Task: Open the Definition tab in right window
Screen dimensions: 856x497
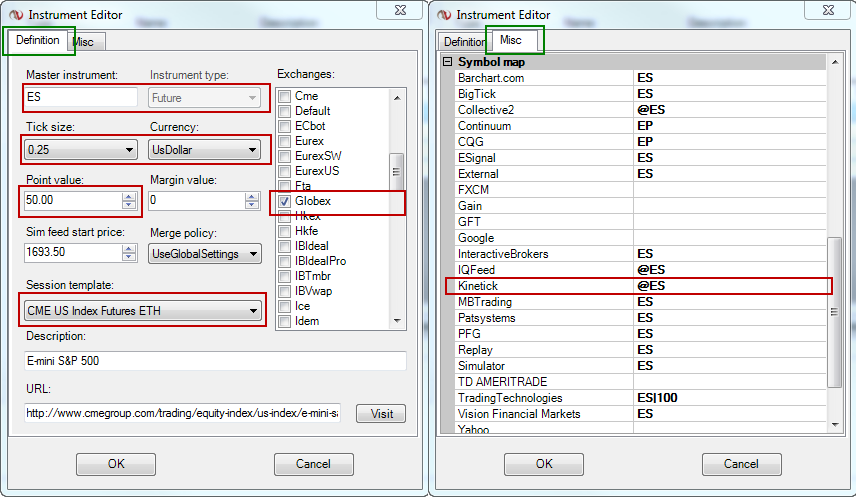Action: point(463,42)
